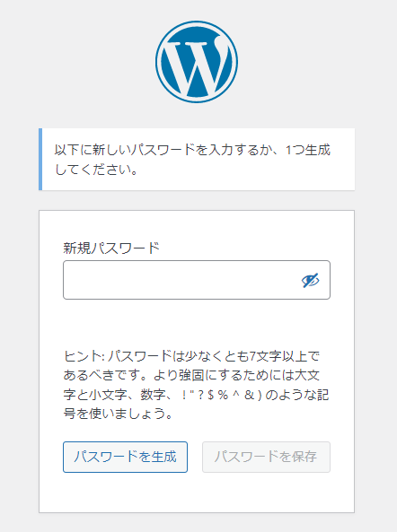
Task: Toggle password visibility eye icon
Action: [x=311, y=280]
